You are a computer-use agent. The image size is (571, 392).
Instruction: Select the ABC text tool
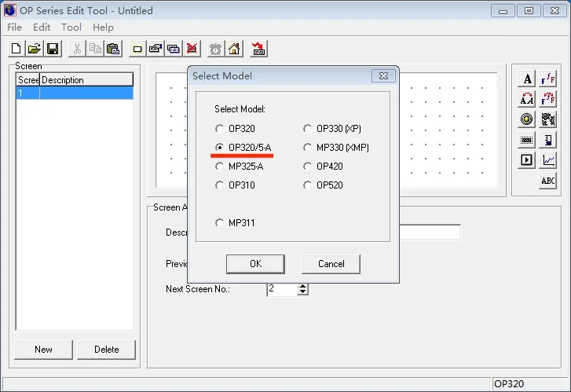pos(547,181)
